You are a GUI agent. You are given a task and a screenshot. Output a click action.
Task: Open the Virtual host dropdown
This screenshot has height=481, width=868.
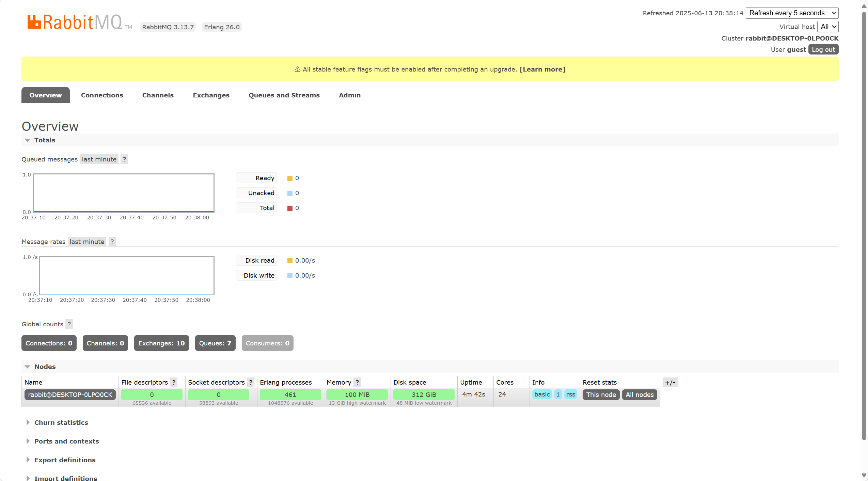pos(828,27)
